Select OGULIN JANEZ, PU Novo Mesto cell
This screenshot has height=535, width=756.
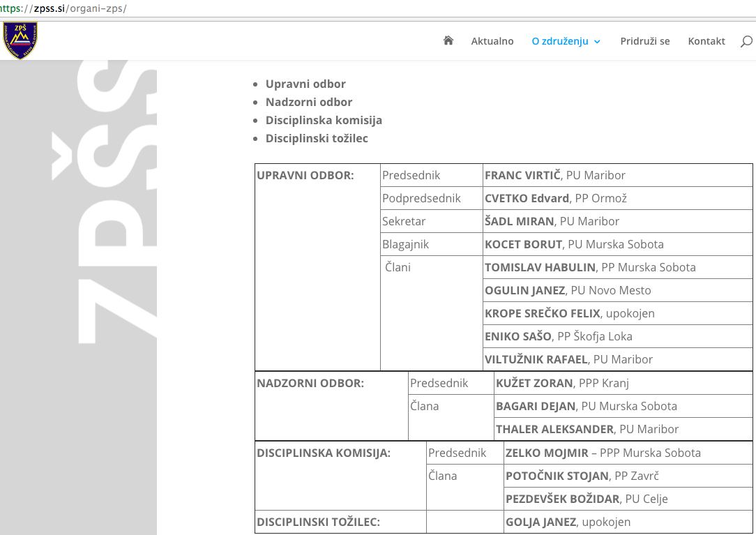click(618, 290)
